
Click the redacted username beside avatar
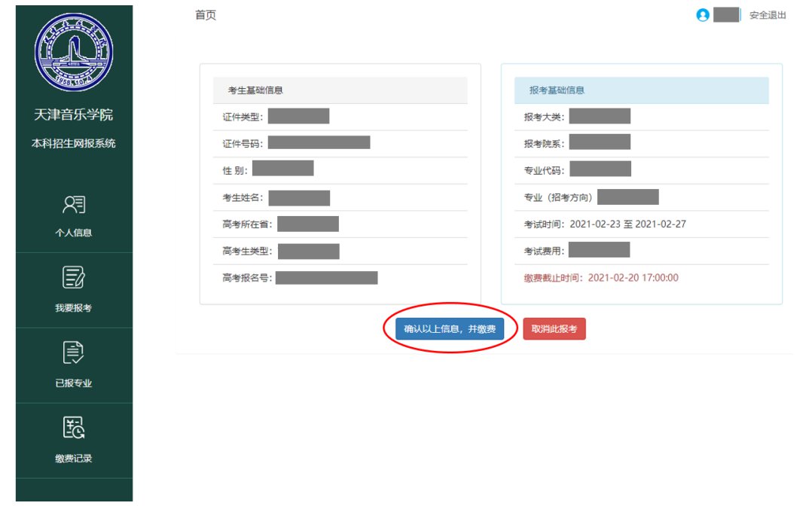coord(726,15)
